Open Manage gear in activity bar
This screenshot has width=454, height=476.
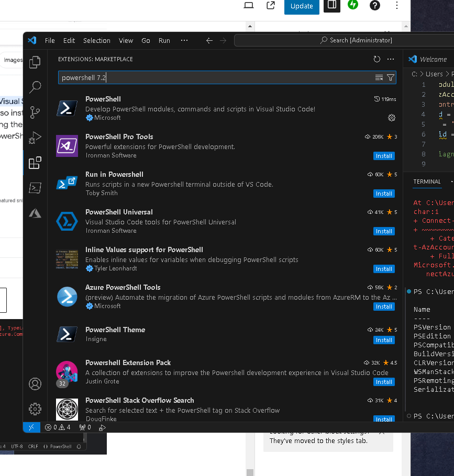[35, 409]
